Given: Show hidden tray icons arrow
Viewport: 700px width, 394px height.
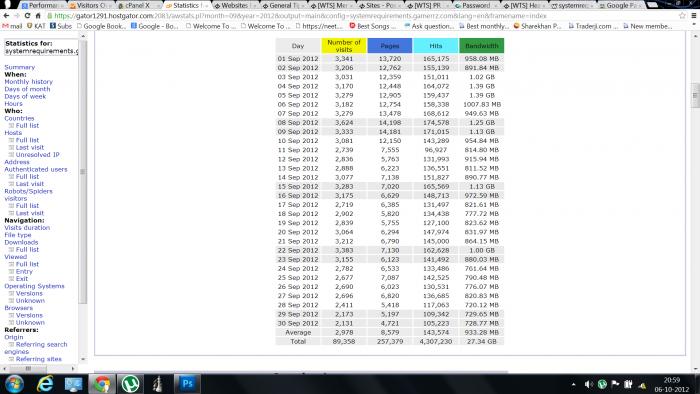Looking at the screenshot, I should coord(573,384).
